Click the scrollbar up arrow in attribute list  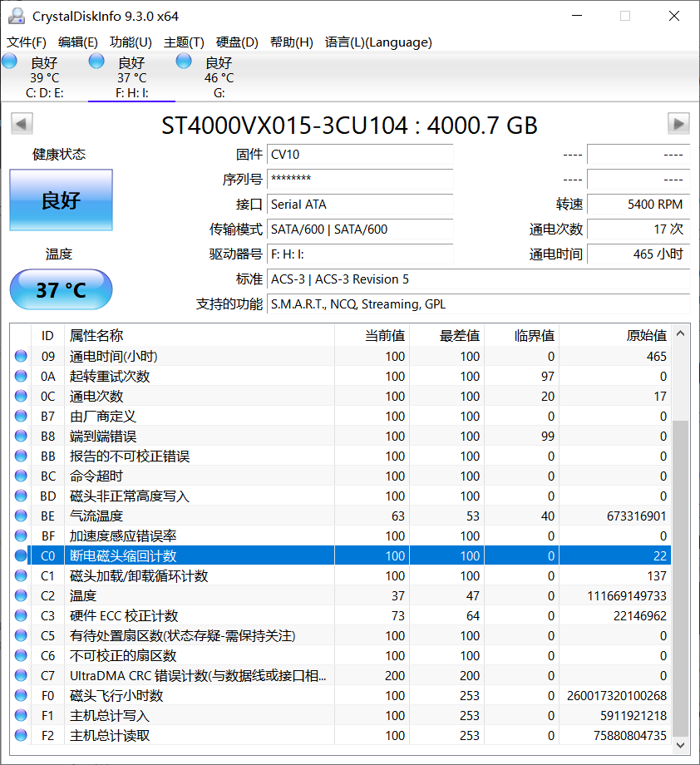681,333
